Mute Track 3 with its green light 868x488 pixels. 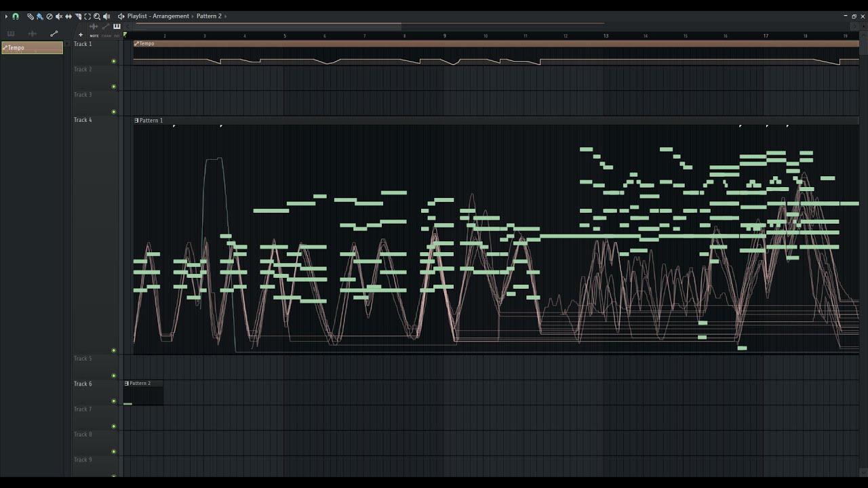(x=113, y=112)
